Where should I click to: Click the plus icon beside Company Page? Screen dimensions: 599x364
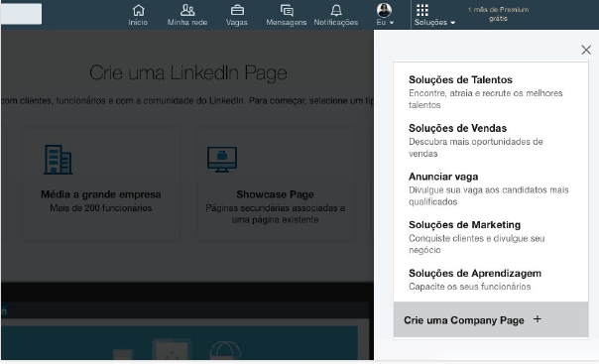(538, 319)
